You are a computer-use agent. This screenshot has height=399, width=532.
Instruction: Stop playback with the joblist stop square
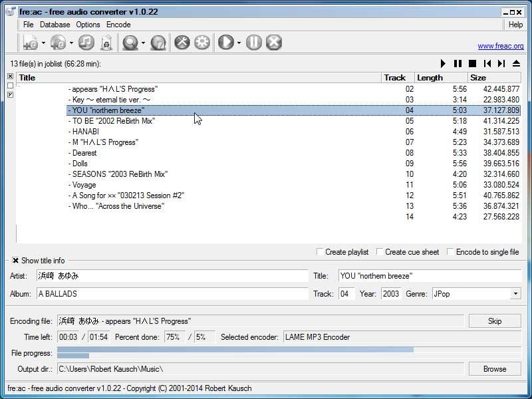point(472,63)
